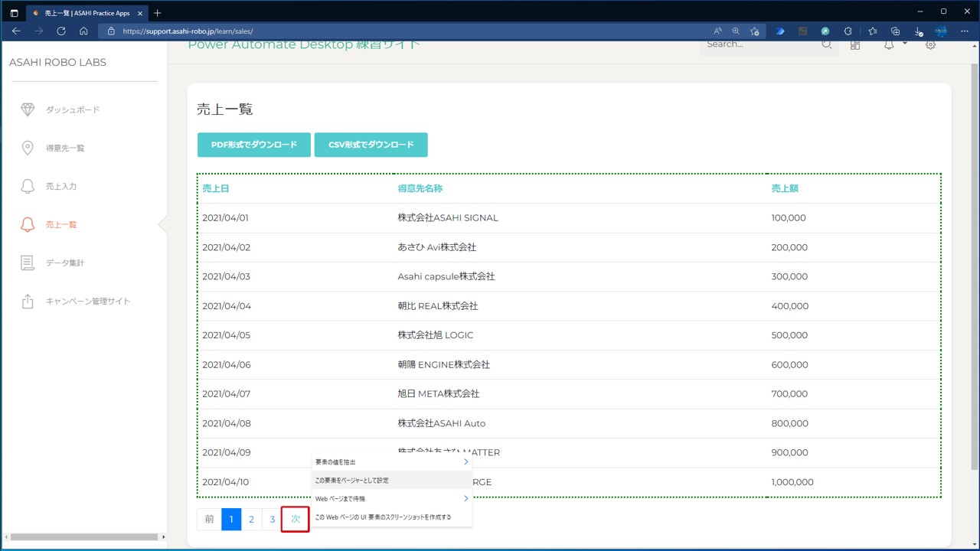This screenshot has height=551, width=980.
Task: Click the 売上日 column header
Action: [x=215, y=188]
